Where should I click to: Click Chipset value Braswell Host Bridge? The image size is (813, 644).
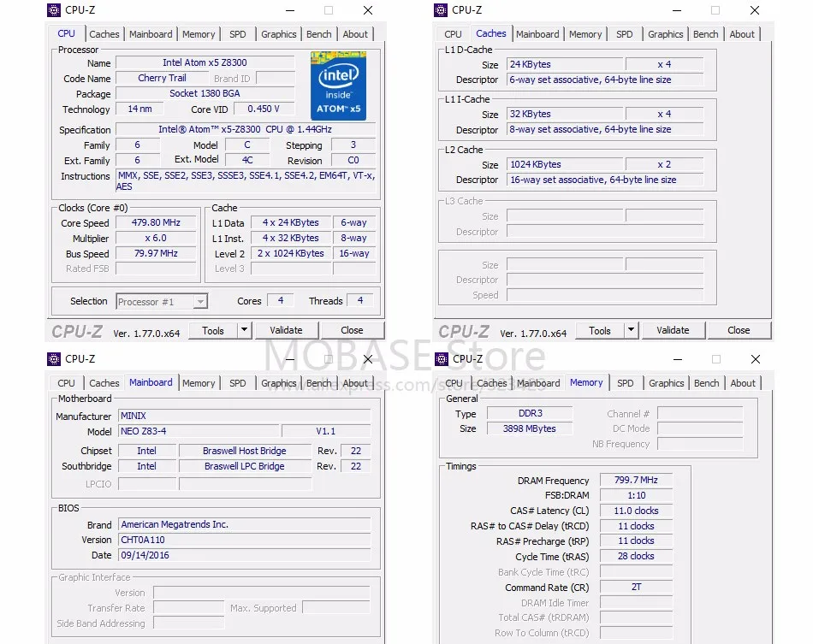(x=245, y=451)
